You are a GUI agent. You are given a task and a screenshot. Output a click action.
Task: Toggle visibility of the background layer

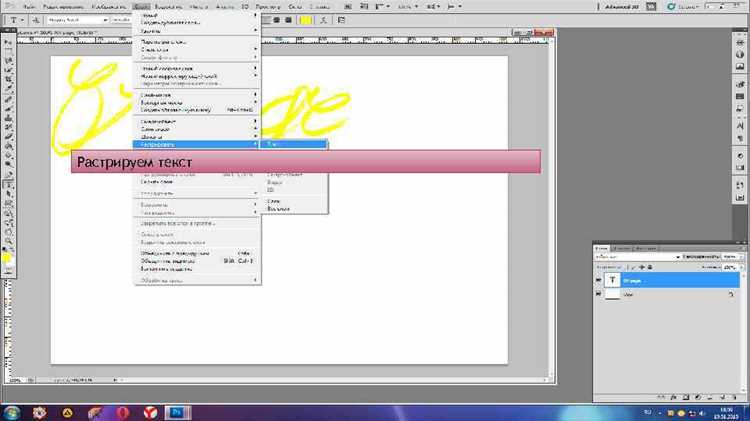(x=598, y=294)
